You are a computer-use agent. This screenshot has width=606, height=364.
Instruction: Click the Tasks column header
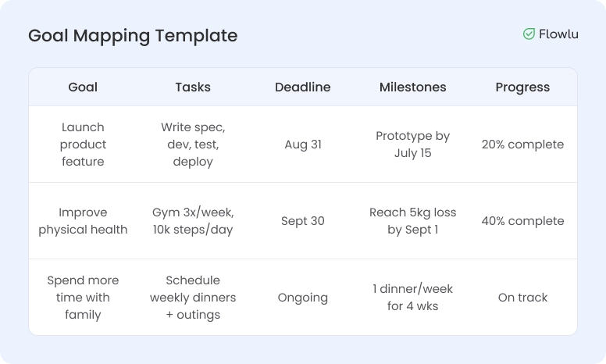(x=193, y=87)
